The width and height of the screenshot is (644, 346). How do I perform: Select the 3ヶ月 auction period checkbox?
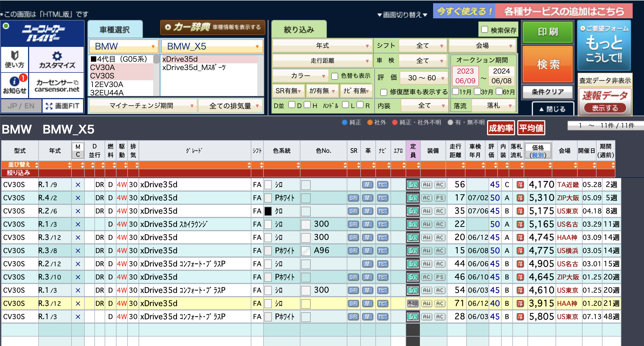(x=477, y=91)
